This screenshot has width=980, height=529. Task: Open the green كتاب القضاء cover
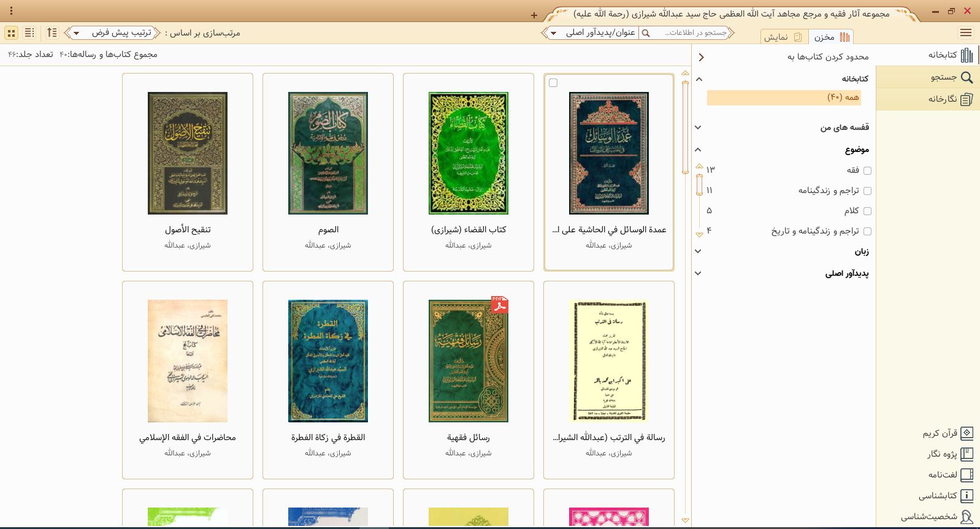[469, 153]
